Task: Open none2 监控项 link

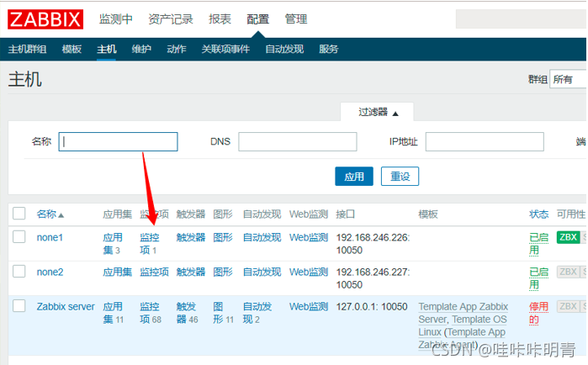Action: (154, 272)
